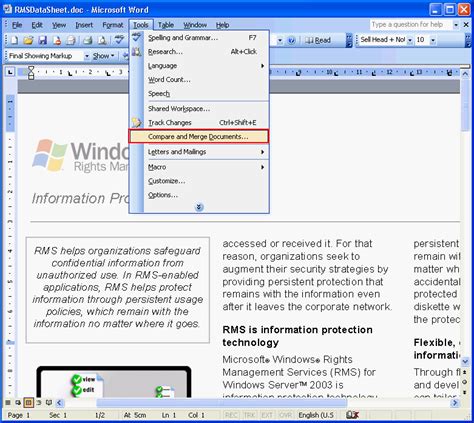Click the New Blank Document icon
The image size is (474, 423).
tap(14, 40)
